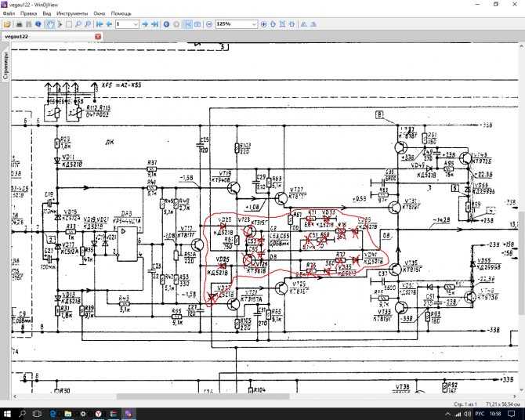Click the actual size zoom icon

273,24
